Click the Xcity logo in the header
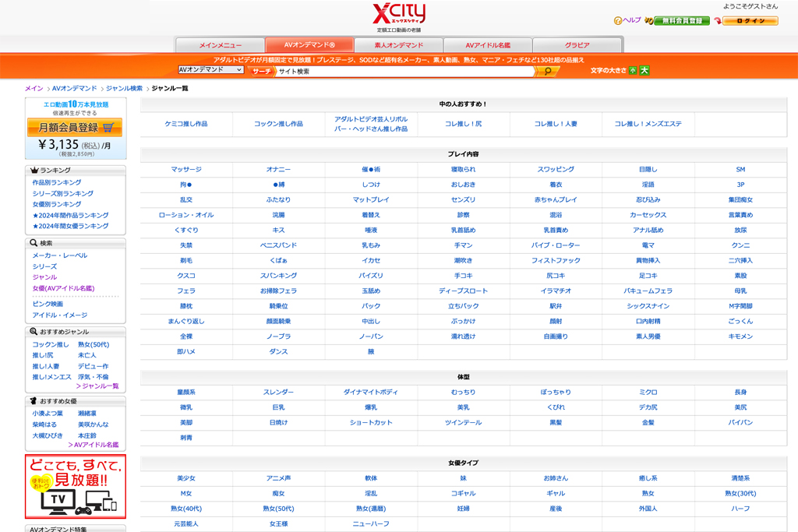 (398, 15)
